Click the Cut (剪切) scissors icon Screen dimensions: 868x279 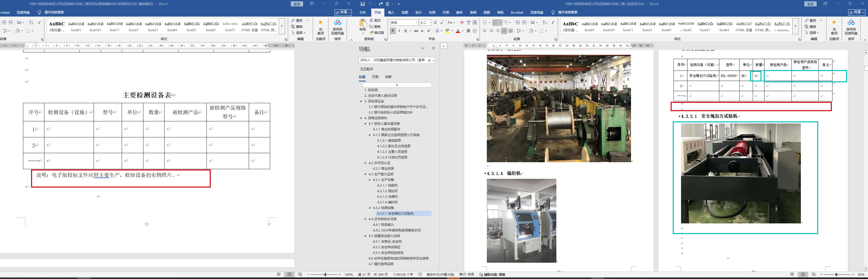(372, 21)
